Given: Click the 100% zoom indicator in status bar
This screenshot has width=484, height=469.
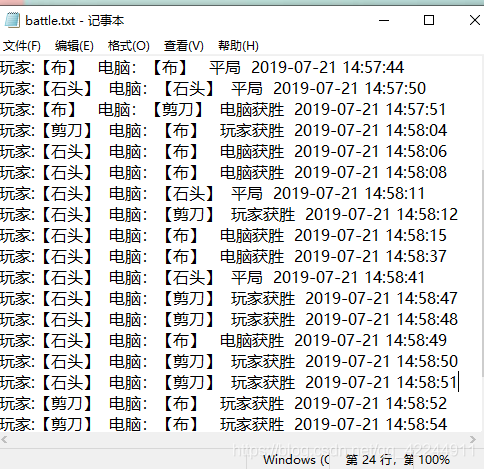Looking at the screenshot, I should point(434,460).
